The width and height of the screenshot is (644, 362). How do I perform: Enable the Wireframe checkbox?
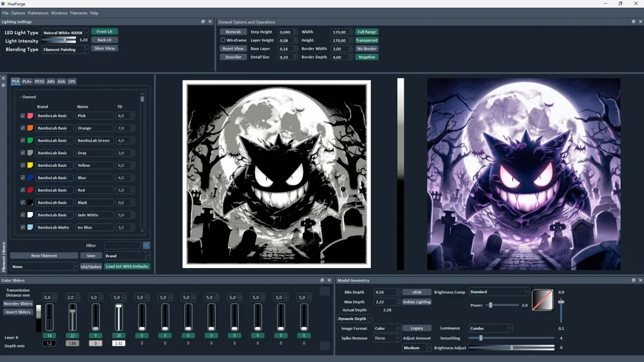point(223,40)
